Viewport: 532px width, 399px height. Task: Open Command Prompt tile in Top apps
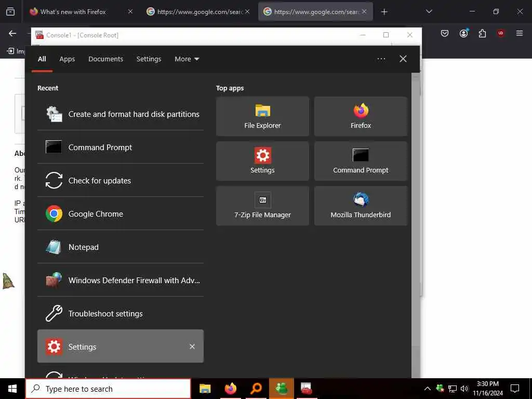[361, 161]
